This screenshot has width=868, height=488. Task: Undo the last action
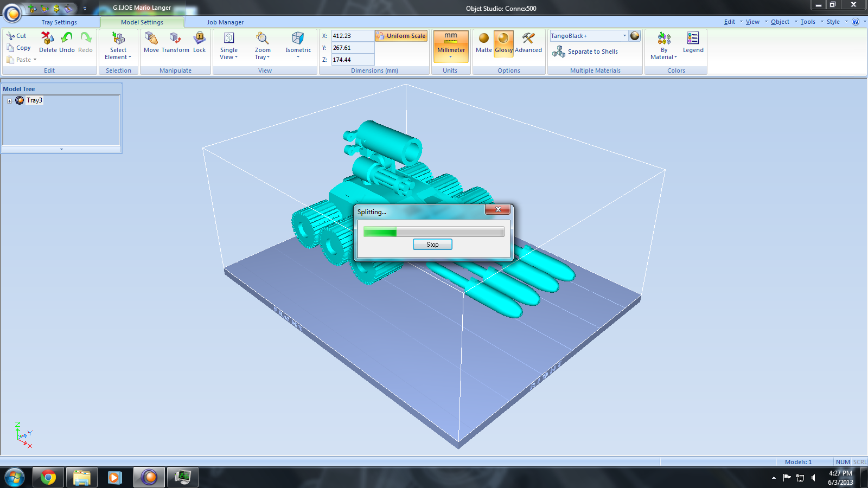(x=67, y=42)
